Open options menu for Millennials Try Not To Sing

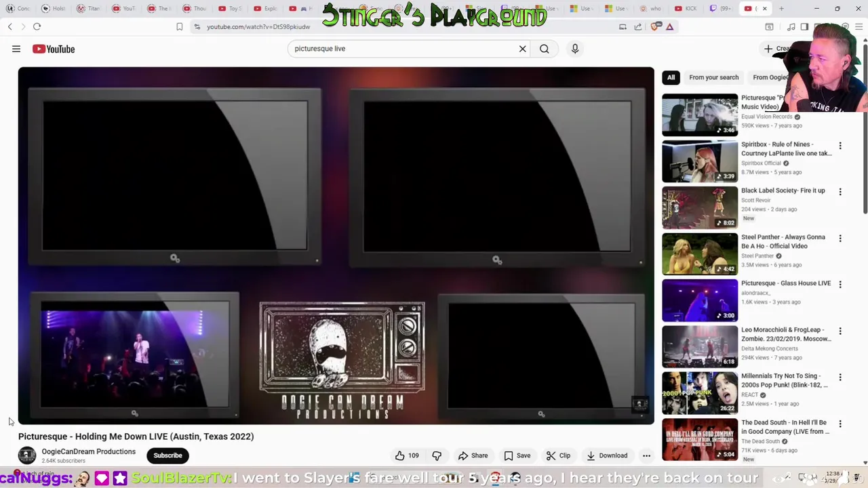pos(840,378)
